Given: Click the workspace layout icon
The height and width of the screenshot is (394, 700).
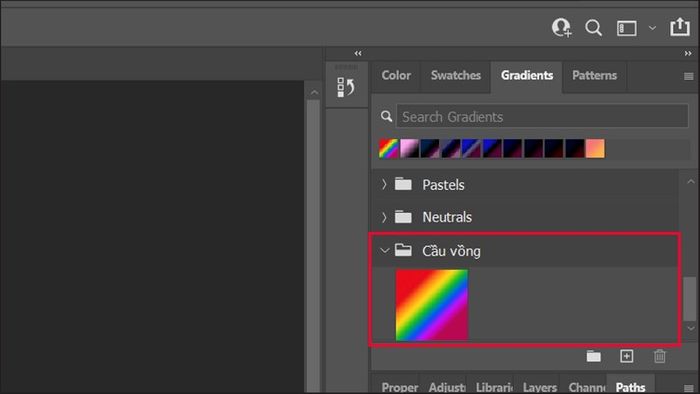Looking at the screenshot, I should pos(627,28).
